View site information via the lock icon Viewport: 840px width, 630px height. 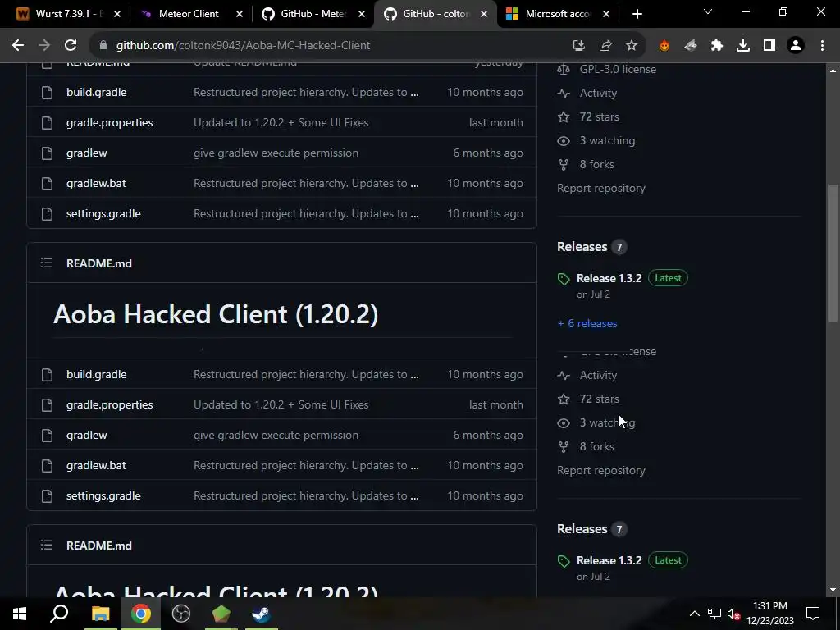pos(103,46)
